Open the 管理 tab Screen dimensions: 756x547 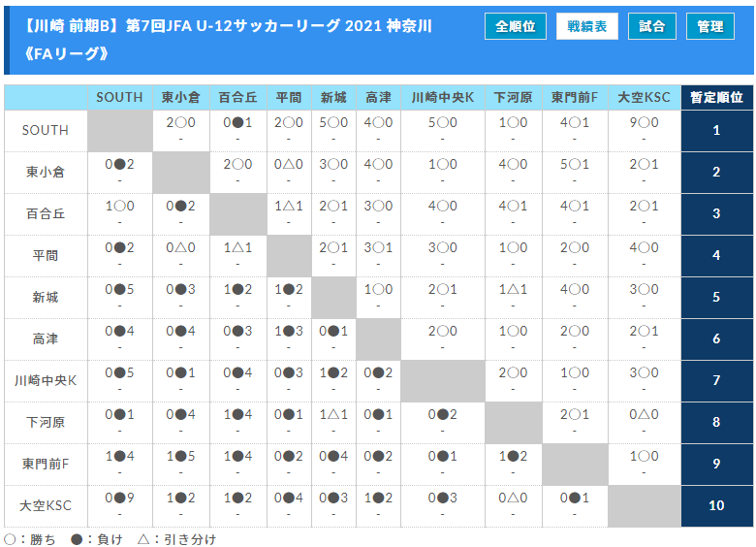pyautogui.click(x=709, y=26)
